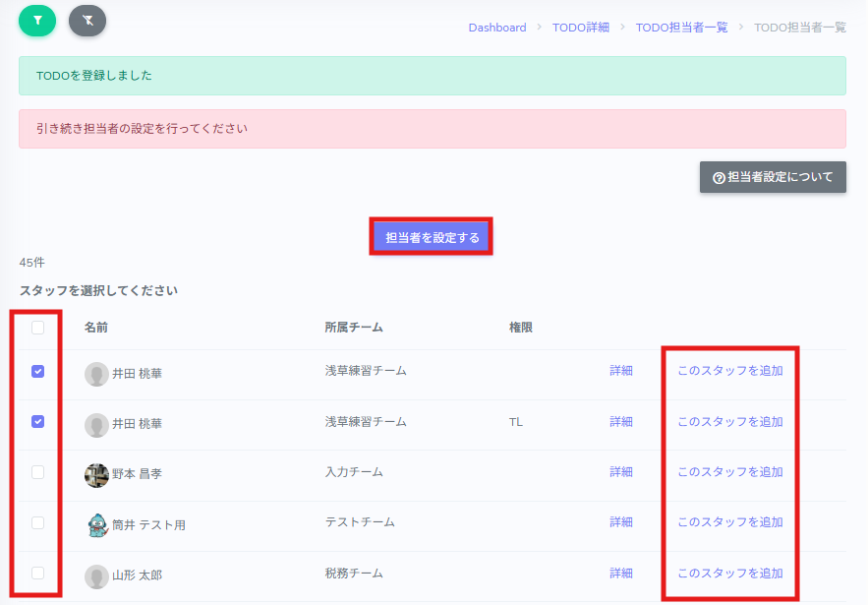Select the checkbox for 山形 太郎
This screenshot has width=868, height=605.
(x=37, y=573)
